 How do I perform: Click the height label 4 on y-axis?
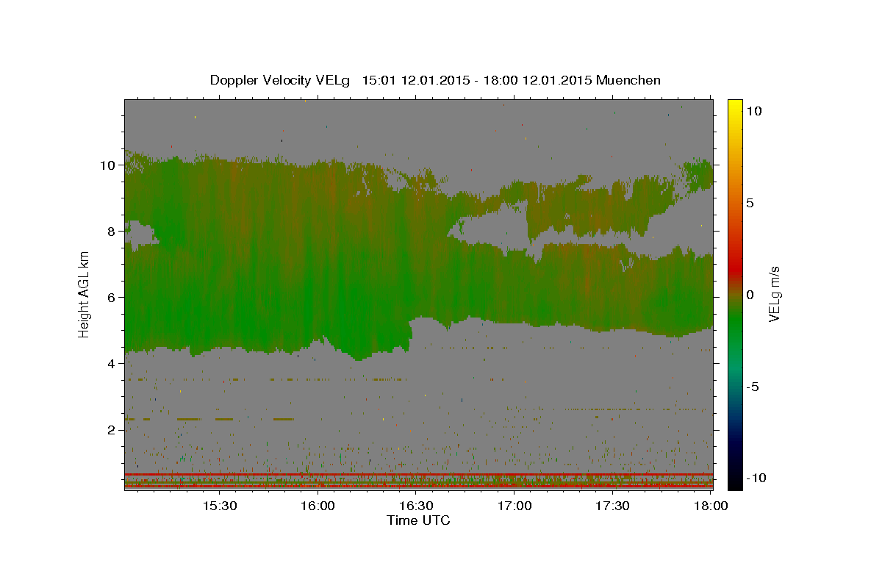(113, 364)
